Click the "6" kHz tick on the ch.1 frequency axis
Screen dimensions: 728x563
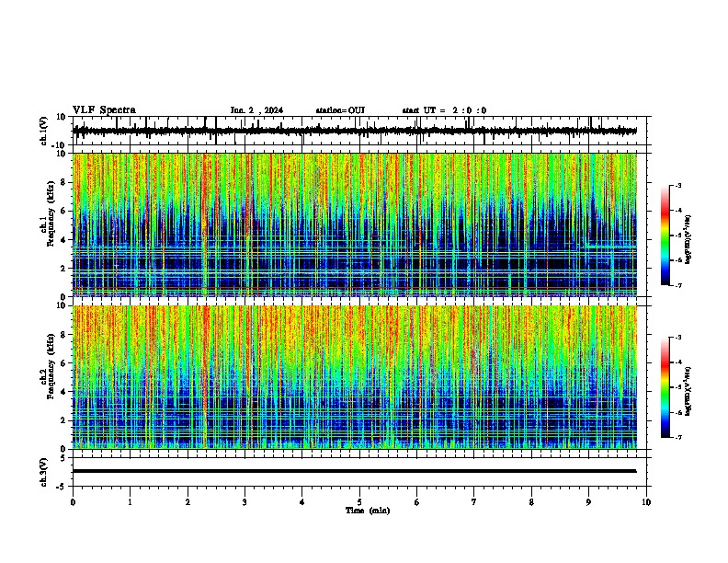point(63,211)
